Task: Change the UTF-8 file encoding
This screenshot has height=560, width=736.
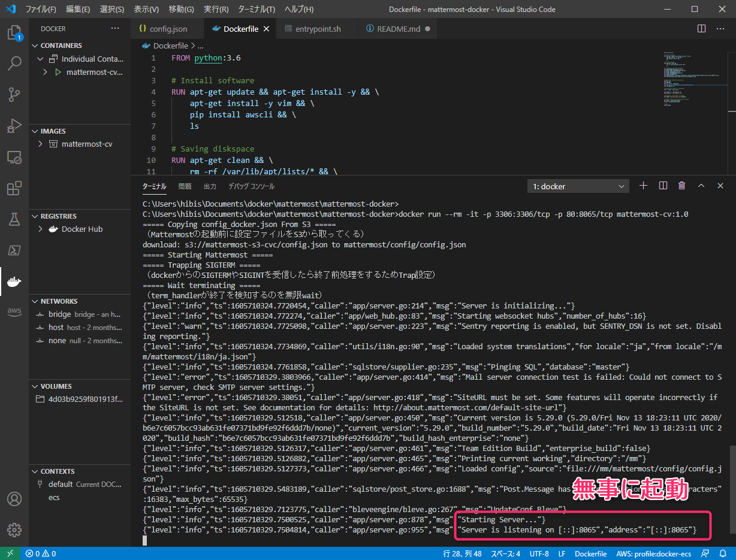Action: click(x=539, y=554)
